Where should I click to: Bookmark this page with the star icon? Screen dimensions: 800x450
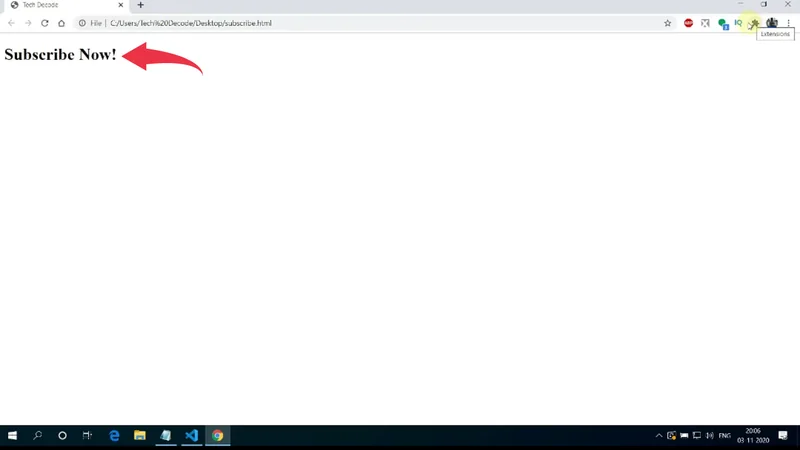point(668,23)
